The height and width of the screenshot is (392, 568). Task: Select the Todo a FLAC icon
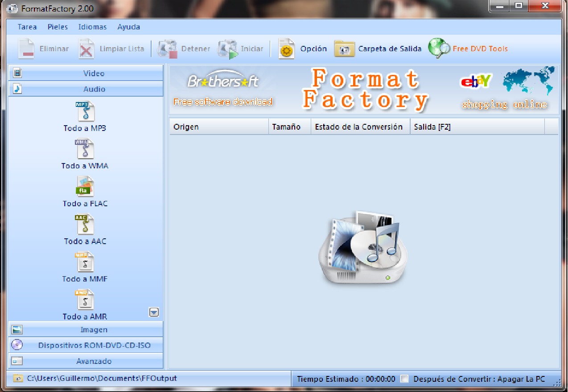(85, 187)
